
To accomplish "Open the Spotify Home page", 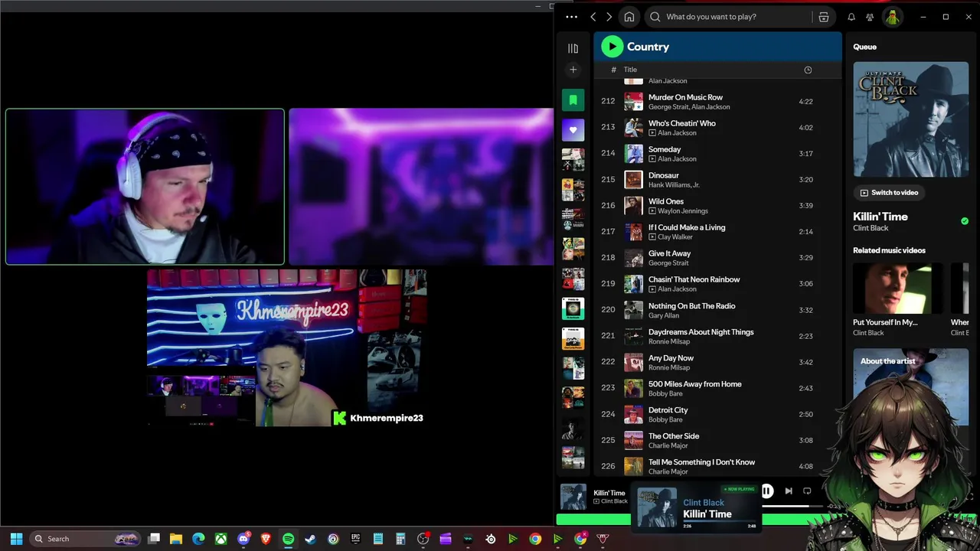I will point(629,17).
